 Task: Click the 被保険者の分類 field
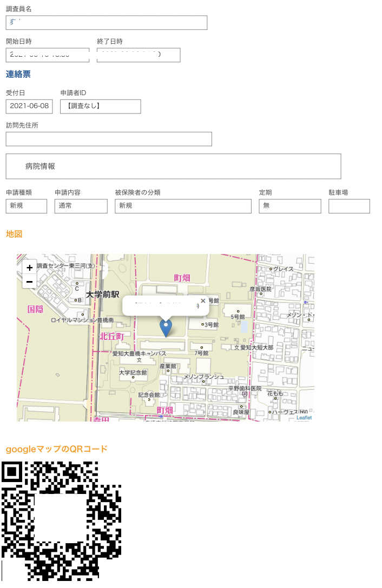pos(183,206)
